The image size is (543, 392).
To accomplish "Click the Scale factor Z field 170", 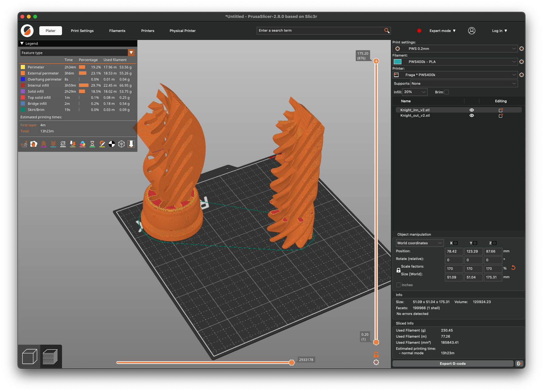I will 493,269.
